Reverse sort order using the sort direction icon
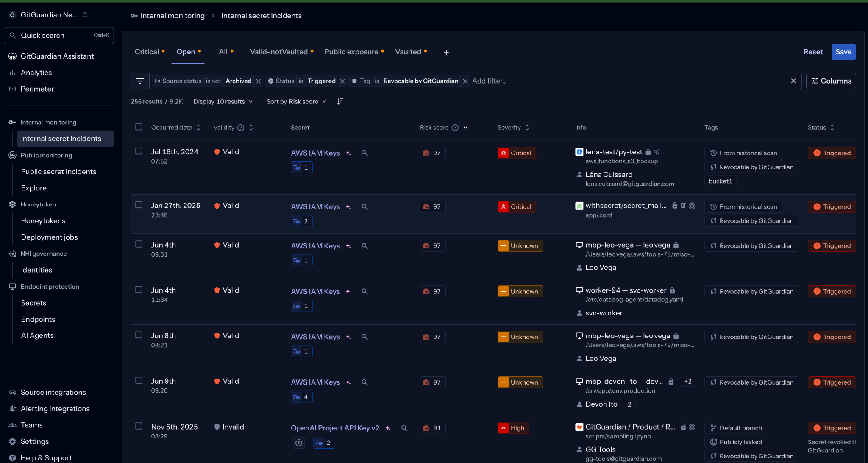 (340, 102)
